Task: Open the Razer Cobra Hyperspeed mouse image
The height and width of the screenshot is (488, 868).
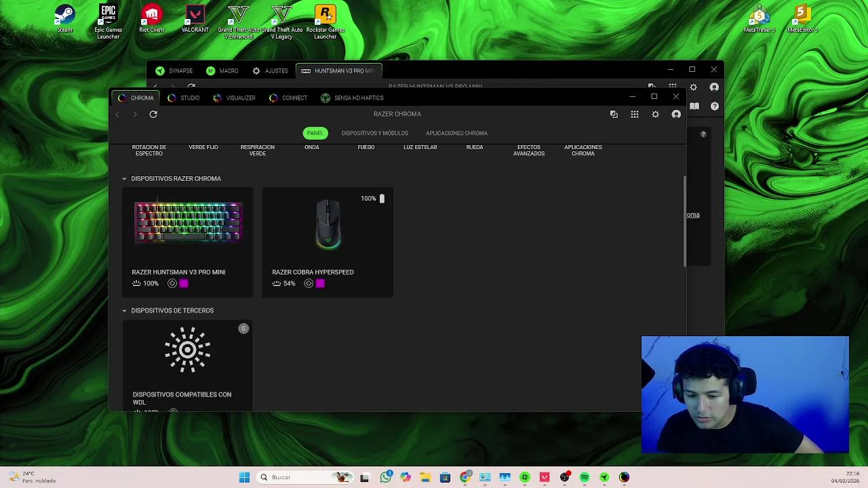Action: (328, 224)
